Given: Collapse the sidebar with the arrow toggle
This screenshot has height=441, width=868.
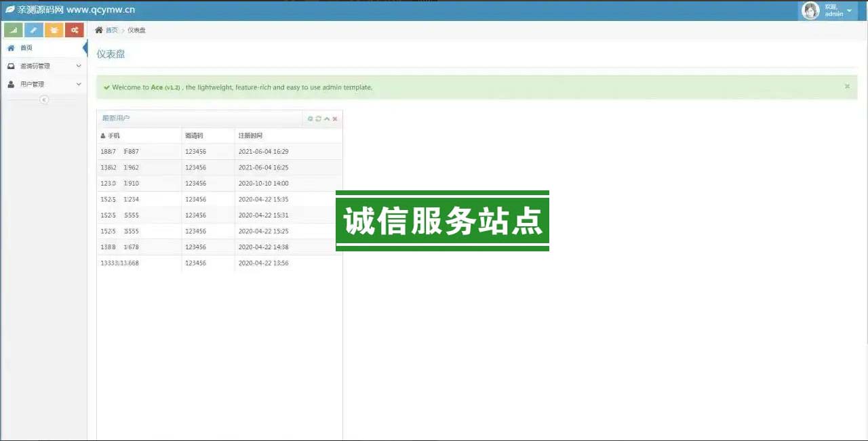Looking at the screenshot, I should [x=44, y=100].
